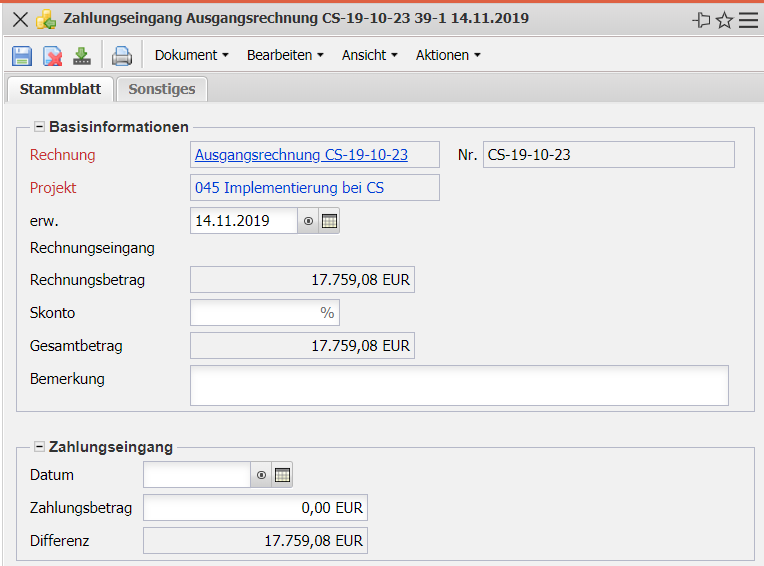Viewport: 764px width, 566px height.
Task: Open the Dokument dropdown menu
Action: pos(191,56)
